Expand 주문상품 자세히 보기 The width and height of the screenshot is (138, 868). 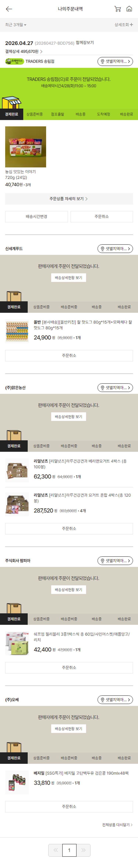(x=69, y=199)
